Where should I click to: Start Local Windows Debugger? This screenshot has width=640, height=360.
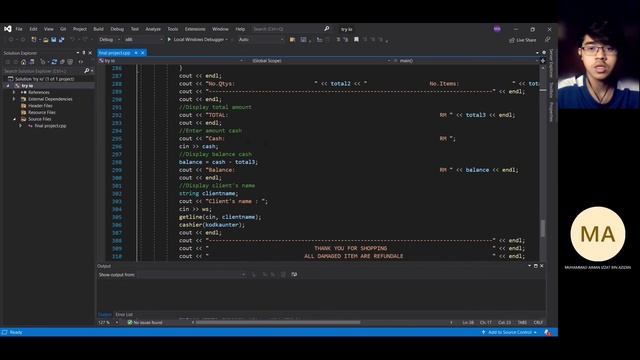(x=197, y=40)
